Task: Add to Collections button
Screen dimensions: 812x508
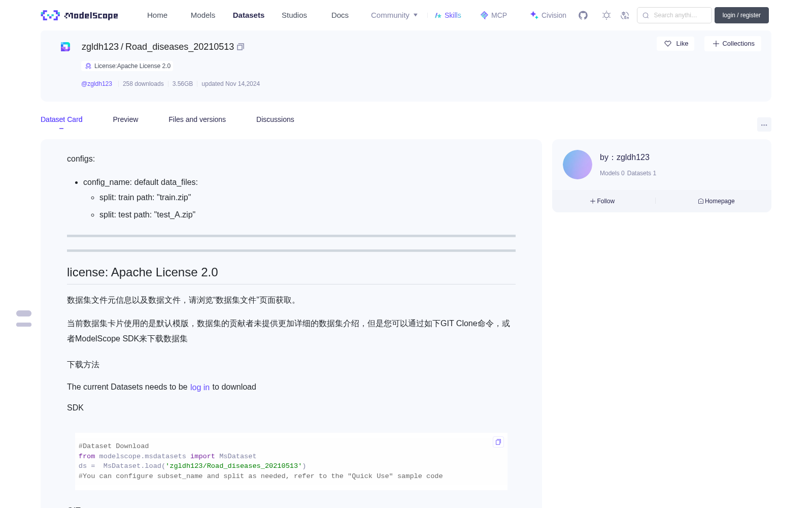Action: 733,44
